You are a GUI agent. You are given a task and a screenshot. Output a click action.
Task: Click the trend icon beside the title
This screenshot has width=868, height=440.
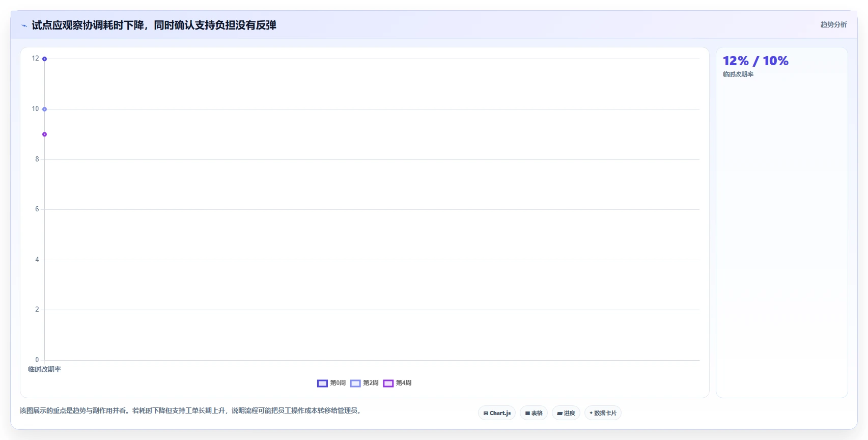pos(24,25)
